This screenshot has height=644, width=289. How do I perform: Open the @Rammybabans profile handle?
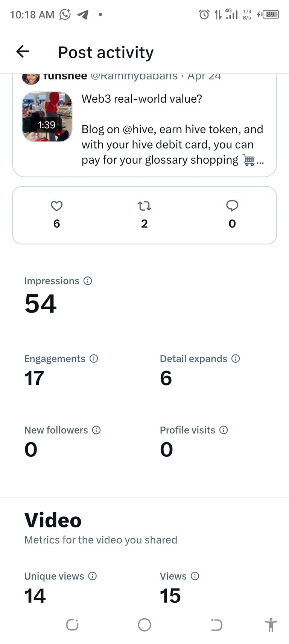point(134,76)
